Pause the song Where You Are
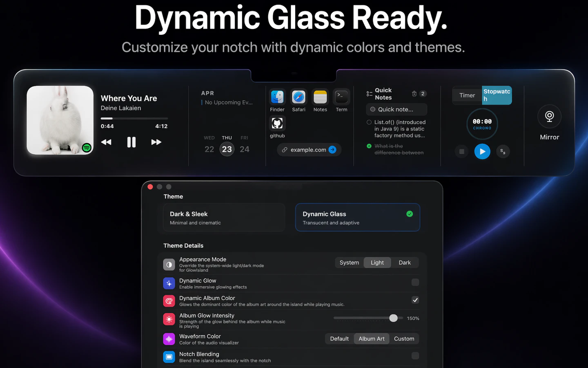This screenshot has height=368, width=588. click(x=131, y=142)
